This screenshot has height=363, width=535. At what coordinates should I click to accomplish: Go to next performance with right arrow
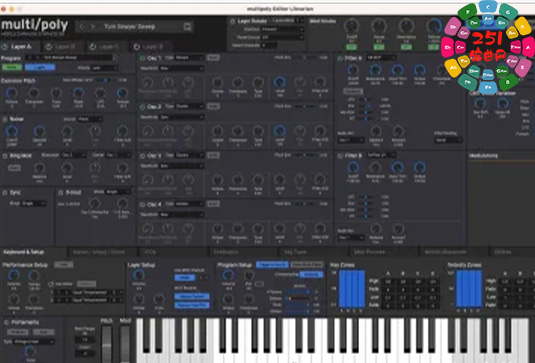(x=92, y=26)
